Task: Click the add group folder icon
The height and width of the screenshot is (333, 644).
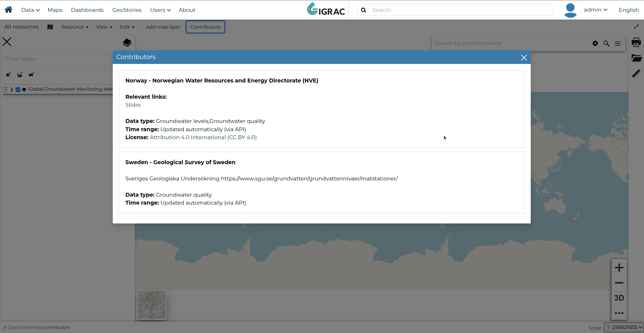Action: click(20, 75)
